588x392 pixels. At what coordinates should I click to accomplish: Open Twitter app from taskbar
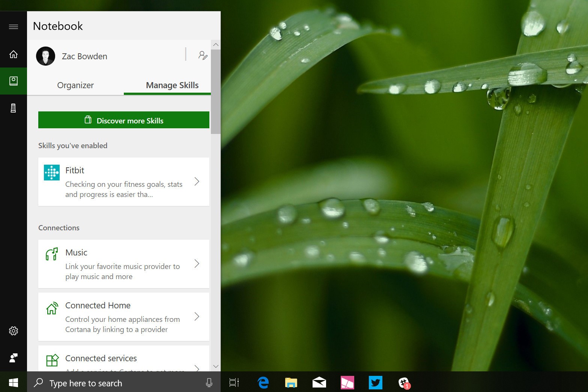375,383
